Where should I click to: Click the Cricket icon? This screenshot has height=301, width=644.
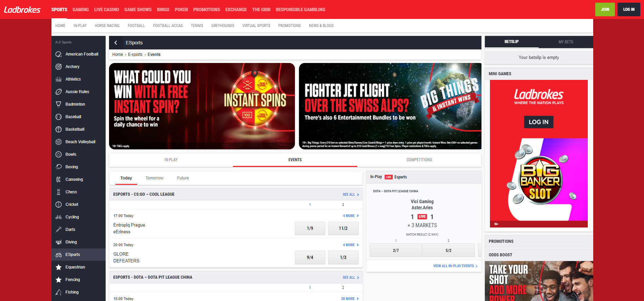59,205
